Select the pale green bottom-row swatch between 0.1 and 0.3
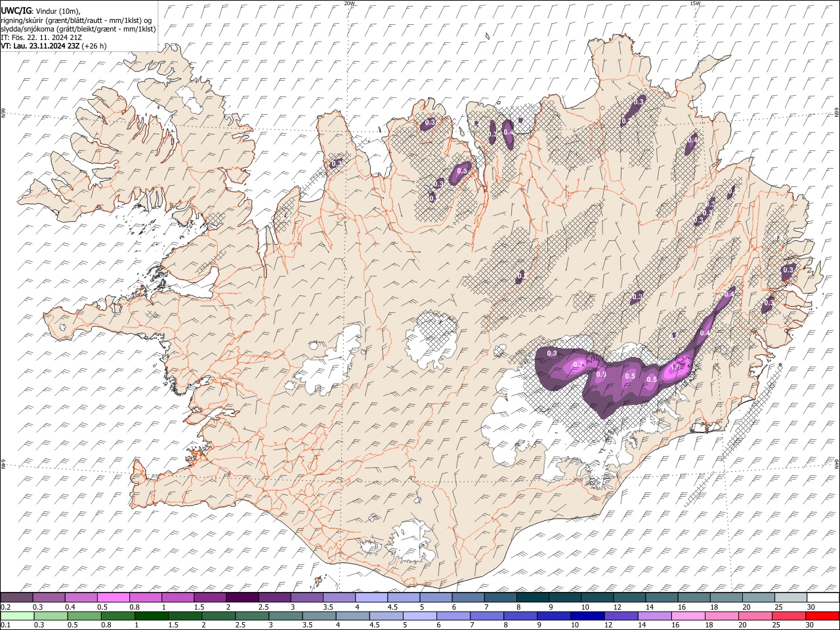This screenshot has height=630, width=840. [16, 616]
